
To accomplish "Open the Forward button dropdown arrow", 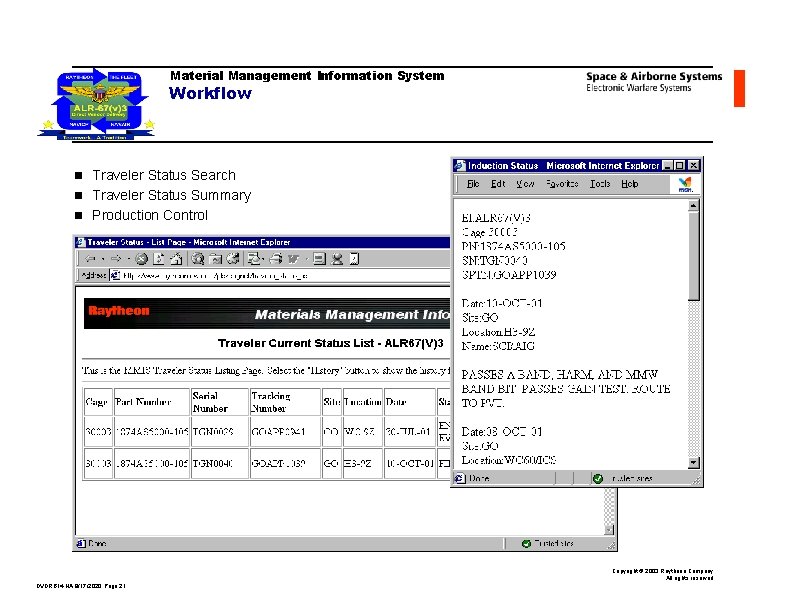I will coord(129,260).
